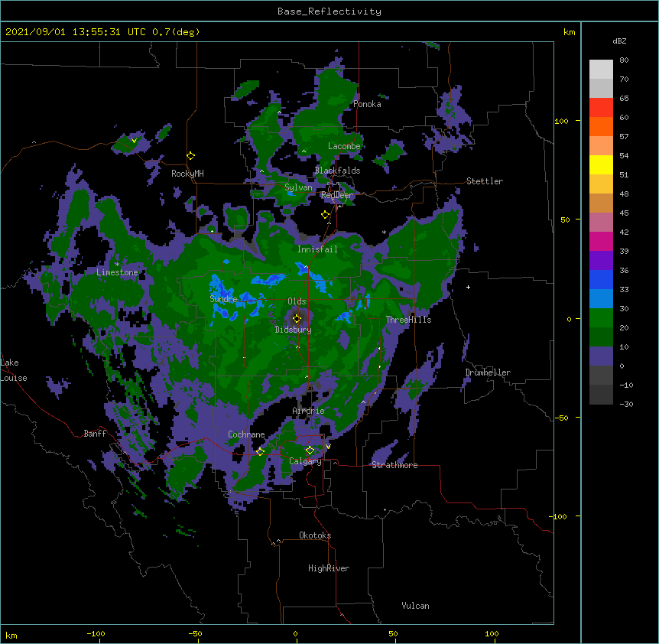
Task: Click the Drumheller label
Action: click(488, 372)
